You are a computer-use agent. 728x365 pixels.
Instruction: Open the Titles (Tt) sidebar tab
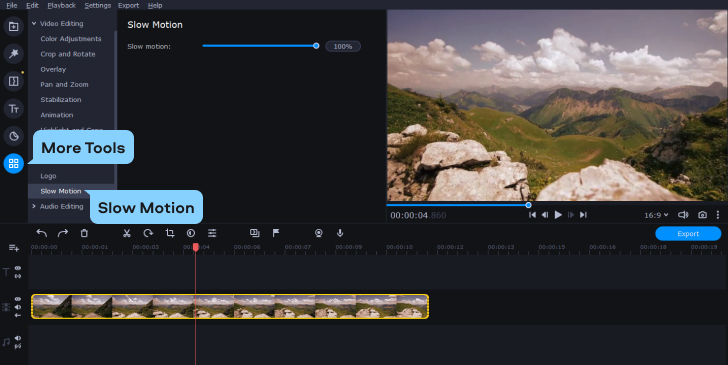(x=13, y=109)
